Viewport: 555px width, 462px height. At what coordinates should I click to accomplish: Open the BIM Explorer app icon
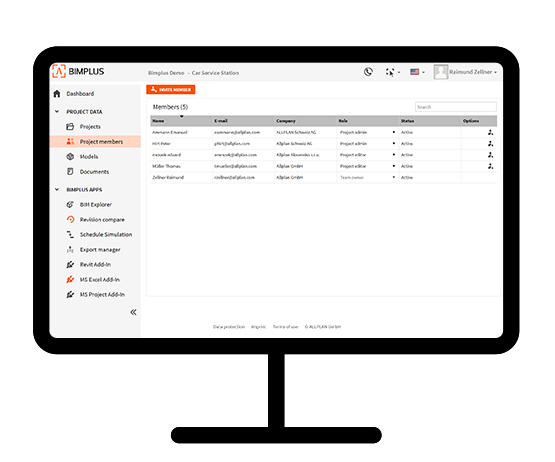[x=70, y=205]
